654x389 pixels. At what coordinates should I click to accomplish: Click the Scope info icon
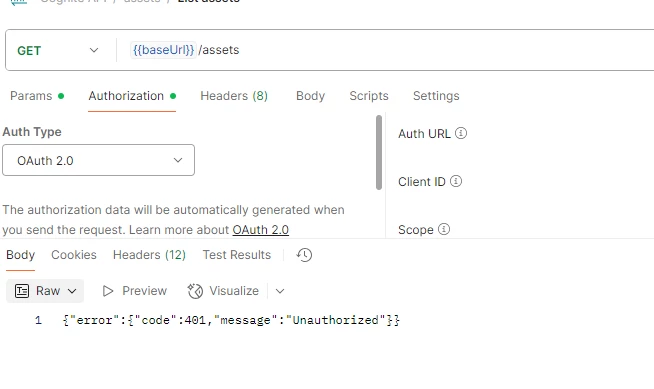click(x=444, y=229)
